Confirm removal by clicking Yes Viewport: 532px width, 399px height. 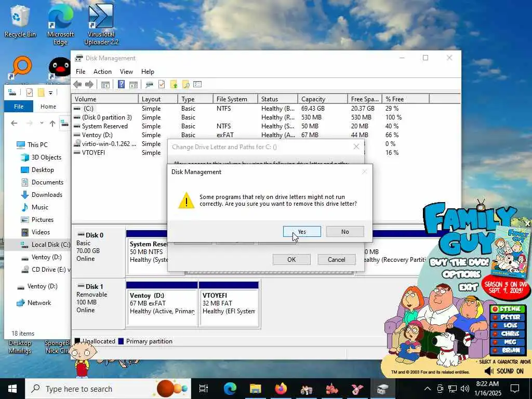[x=302, y=232]
